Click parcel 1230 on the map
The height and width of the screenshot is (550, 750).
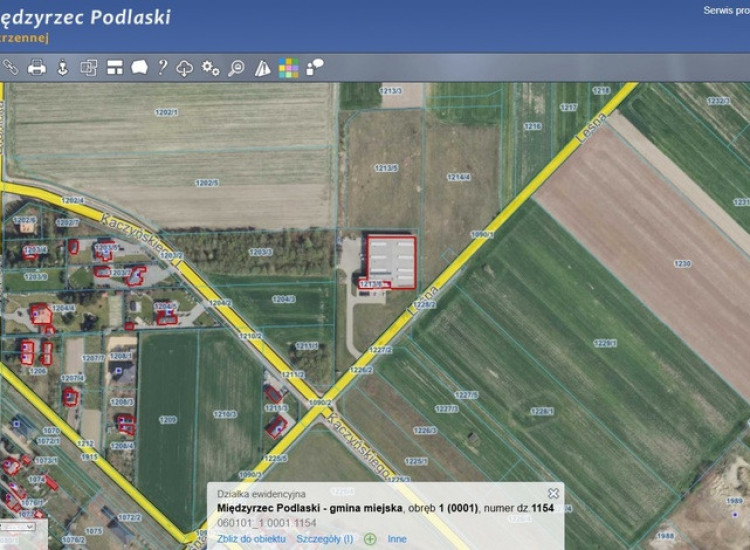[682, 264]
